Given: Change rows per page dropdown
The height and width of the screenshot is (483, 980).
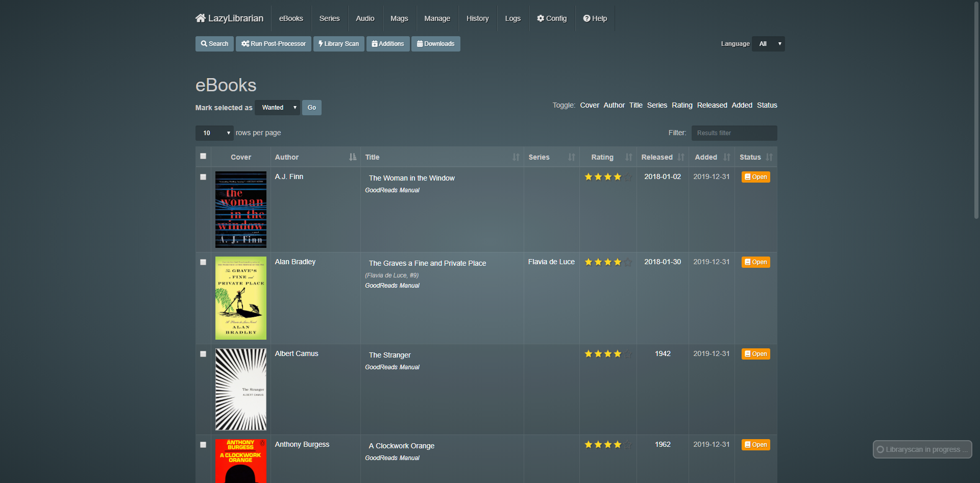Looking at the screenshot, I should coord(214,133).
